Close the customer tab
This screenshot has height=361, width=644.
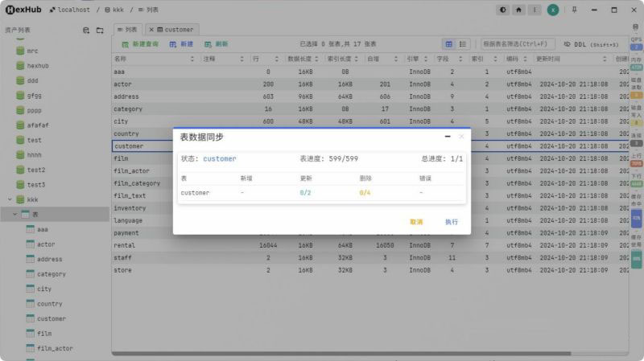pyautogui.click(x=151, y=30)
